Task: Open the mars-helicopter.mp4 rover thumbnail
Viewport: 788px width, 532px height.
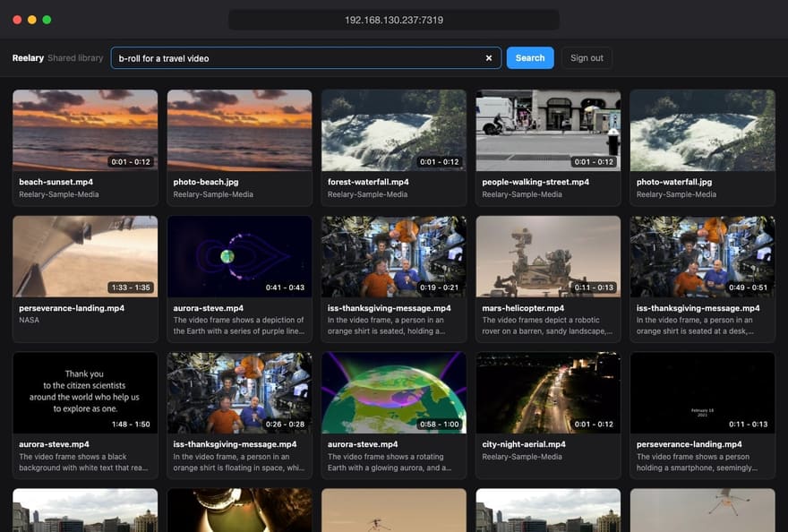Action: click(x=548, y=256)
